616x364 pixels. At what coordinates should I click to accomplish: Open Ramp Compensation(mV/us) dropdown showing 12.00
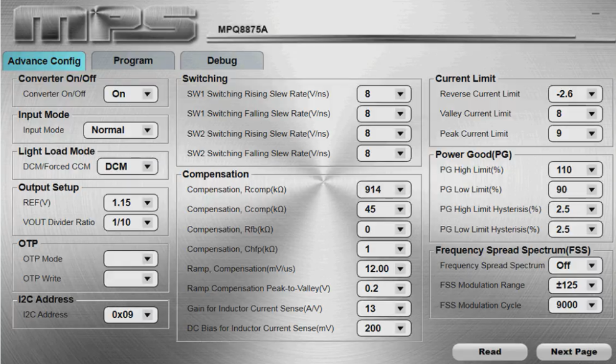(x=384, y=269)
